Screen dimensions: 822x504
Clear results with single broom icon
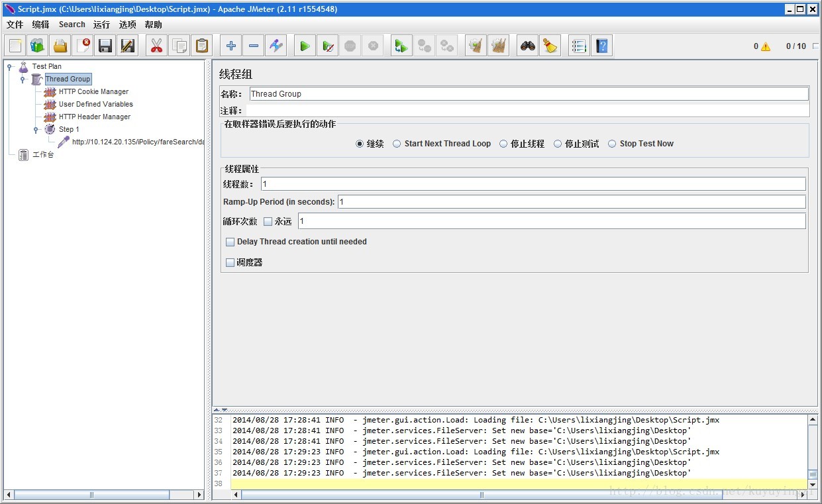[476, 46]
